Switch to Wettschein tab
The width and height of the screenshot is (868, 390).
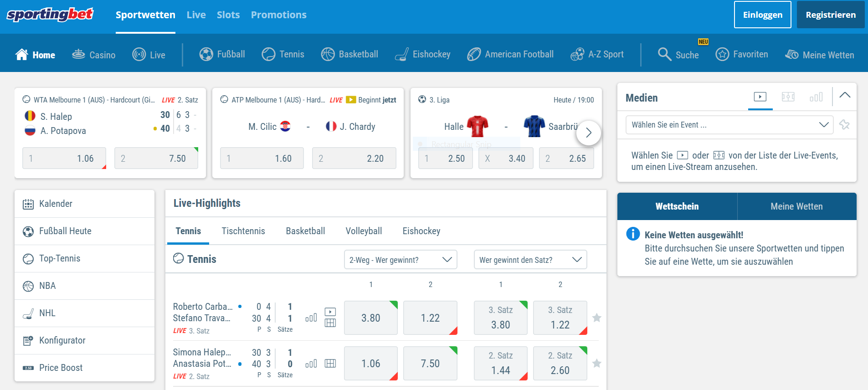tap(677, 206)
